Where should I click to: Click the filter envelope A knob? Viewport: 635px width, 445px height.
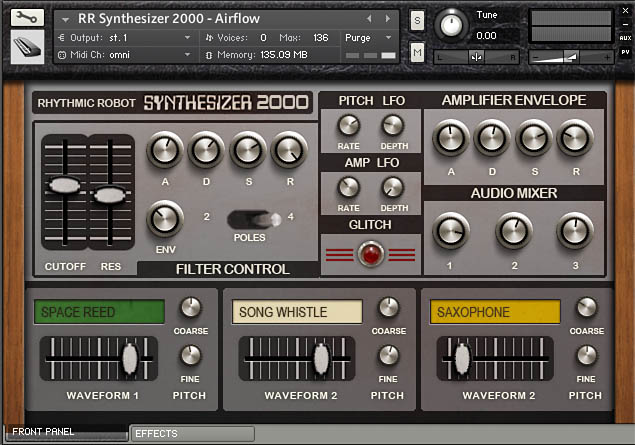click(164, 150)
